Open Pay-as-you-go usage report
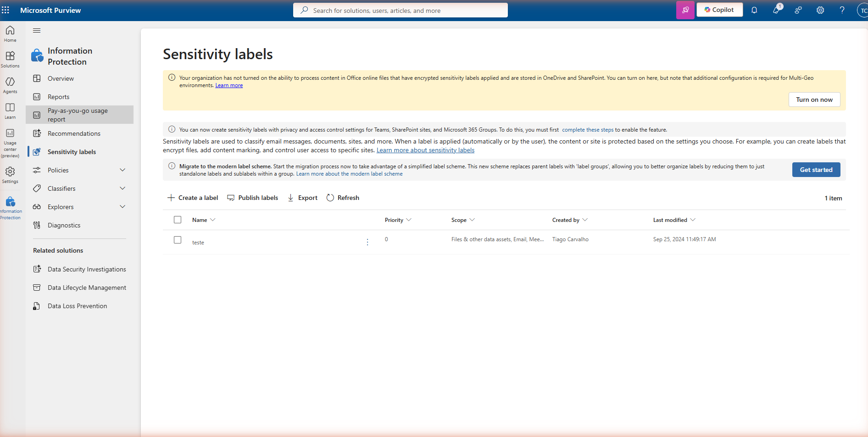The height and width of the screenshot is (437, 868). tap(80, 115)
